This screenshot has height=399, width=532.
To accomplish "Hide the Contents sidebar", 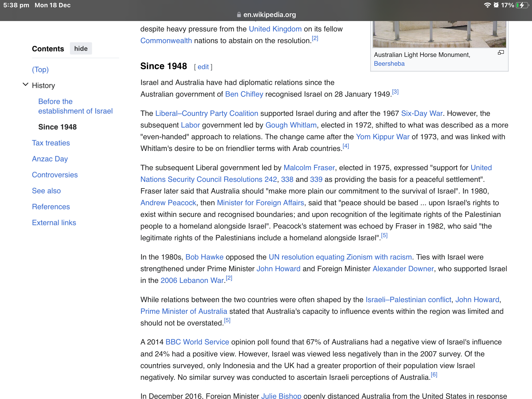I will tap(81, 49).
